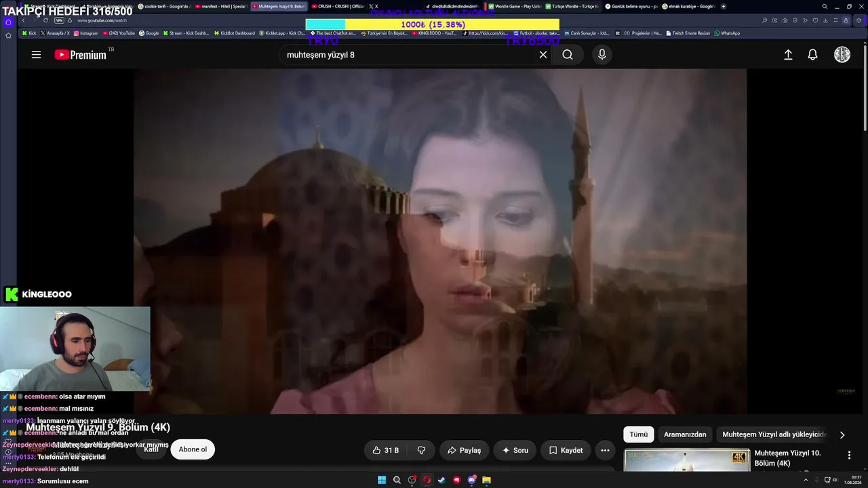Click the video player to pause playback
Image resolution: width=868 pixels, height=488 pixels.
440,241
